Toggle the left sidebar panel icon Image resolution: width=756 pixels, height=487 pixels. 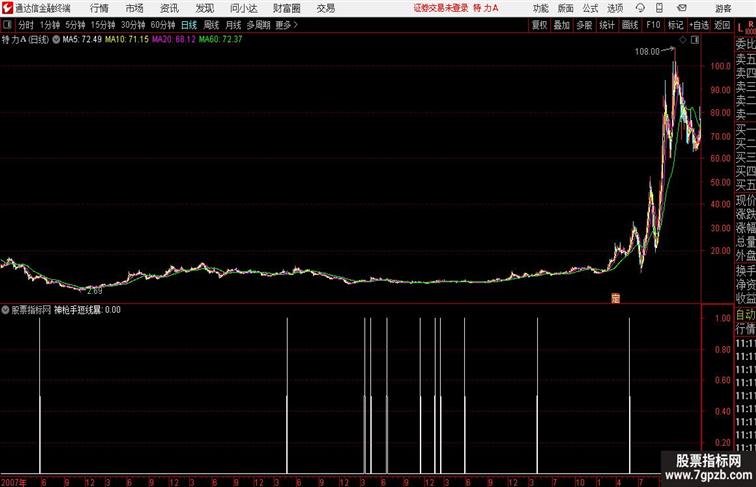7,25
